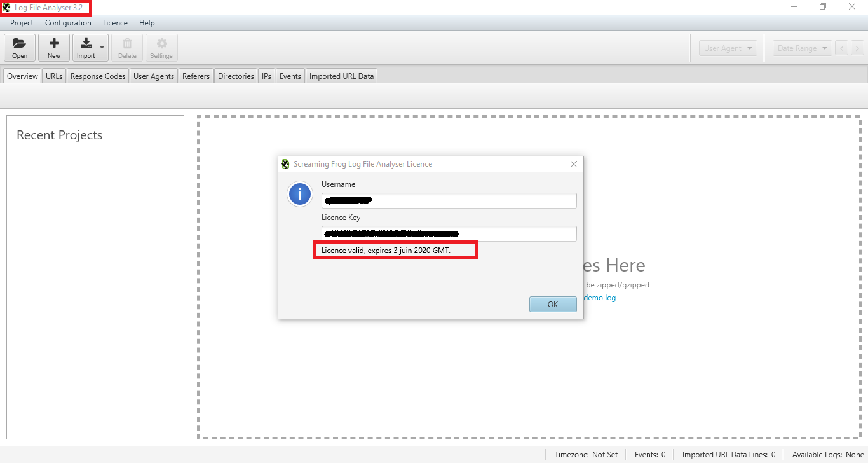Screen dimensions: 868x463
Task: Open Settings using the gear icon
Action: tap(161, 47)
